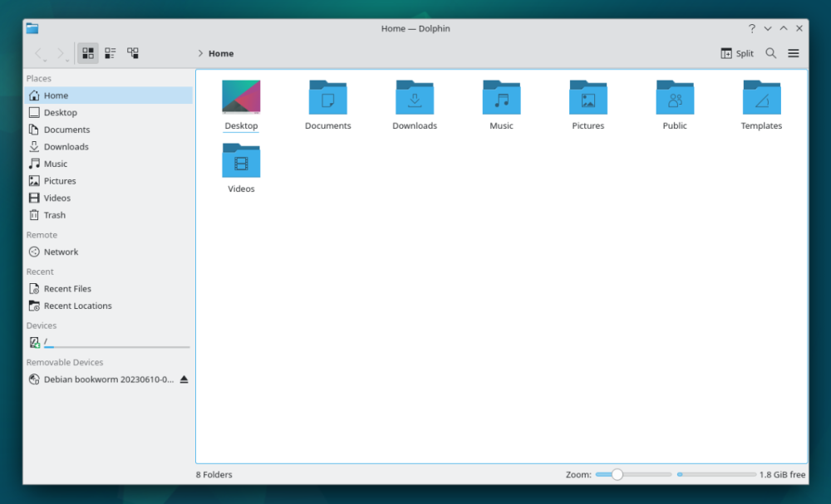Switch to Details view mode
The width and height of the screenshot is (831, 504).
point(132,53)
